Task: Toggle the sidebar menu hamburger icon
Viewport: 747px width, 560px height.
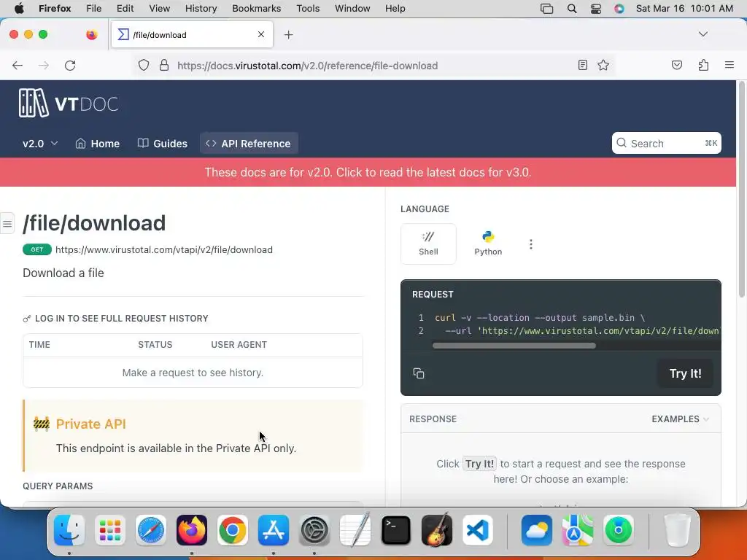Action: (x=7, y=223)
